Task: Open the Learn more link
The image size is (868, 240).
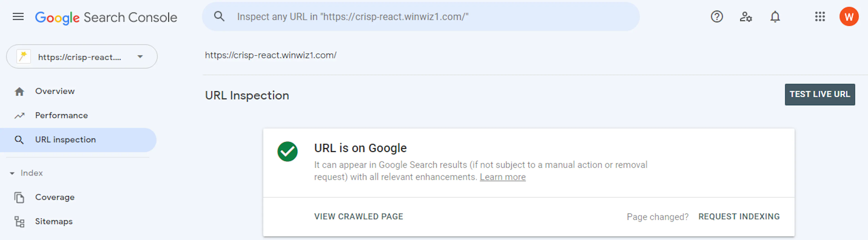Action: 502,177
